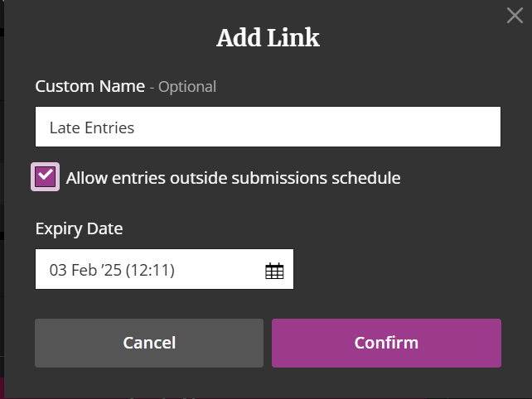Click the Confirm button
Screen dimensions: 532x399
pos(386,343)
